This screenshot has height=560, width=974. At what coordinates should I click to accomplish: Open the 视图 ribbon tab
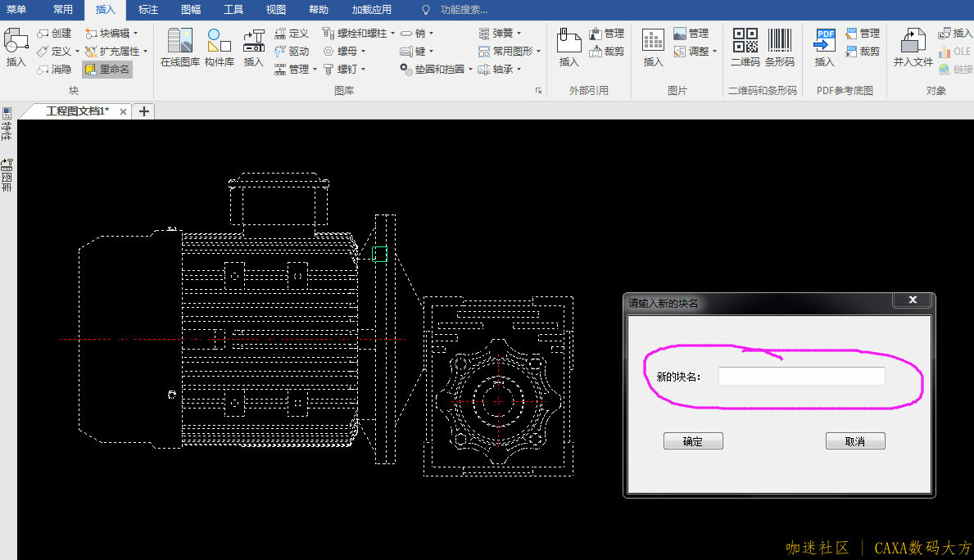[276, 10]
